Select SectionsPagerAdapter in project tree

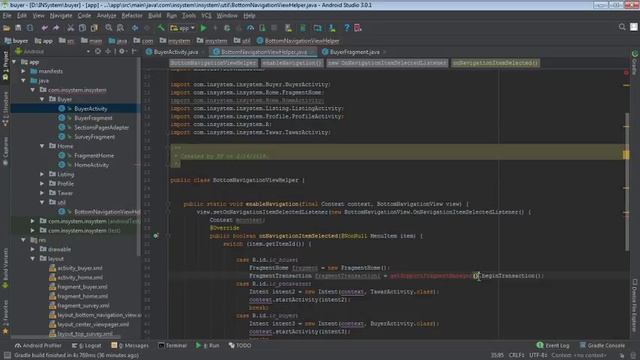[x=101, y=127]
